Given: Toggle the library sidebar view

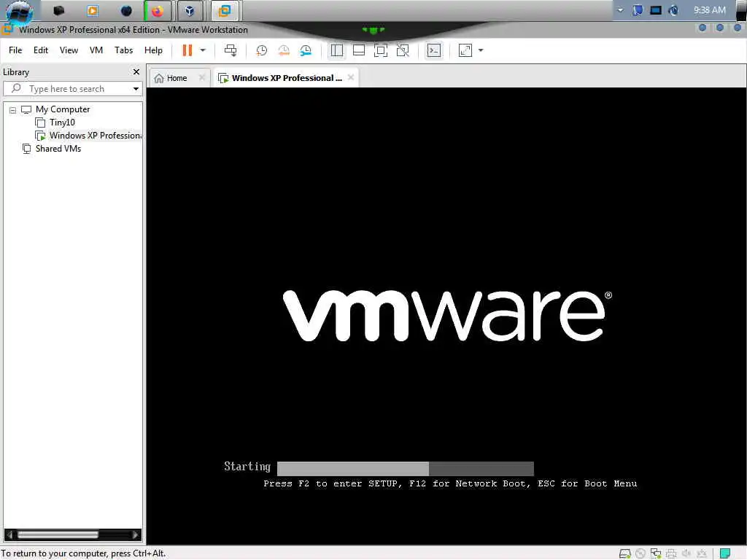Looking at the screenshot, I should click(x=337, y=50).
